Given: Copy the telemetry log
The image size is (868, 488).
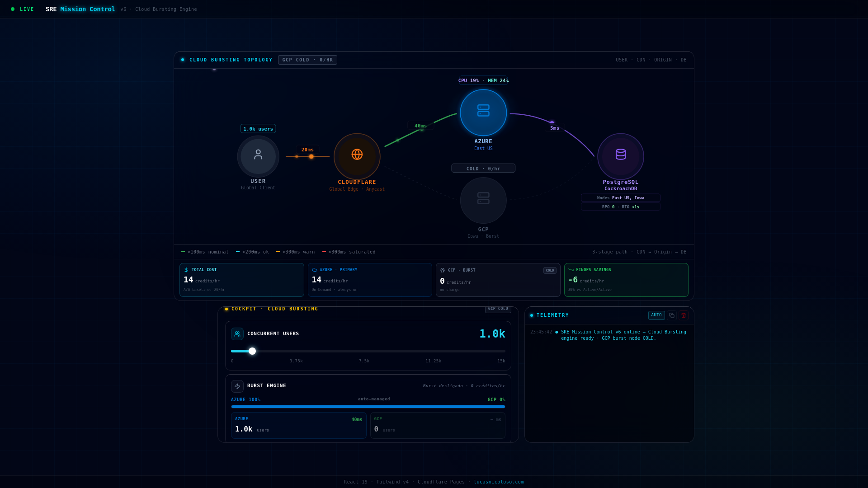Looking at the screenshot, I should (x=672, y=315).
